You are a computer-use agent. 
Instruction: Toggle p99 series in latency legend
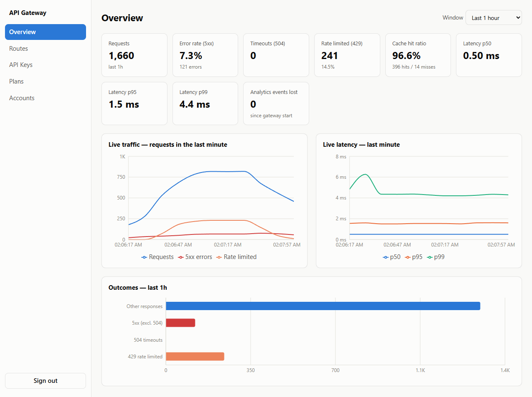click(436, 257)
